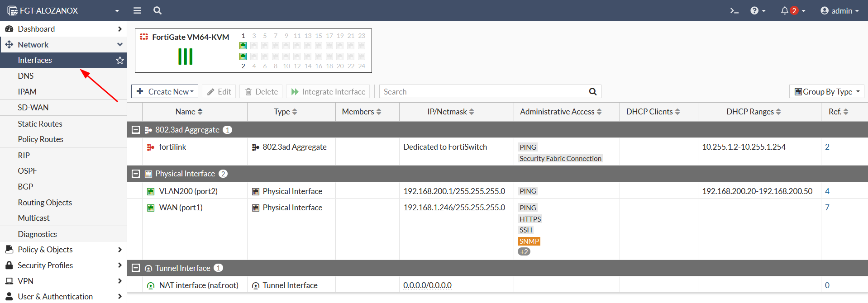The width and height of the screenshot is (868, 303).
Task: Open SD-WAN in the Network menu
Action: (33, 108)
